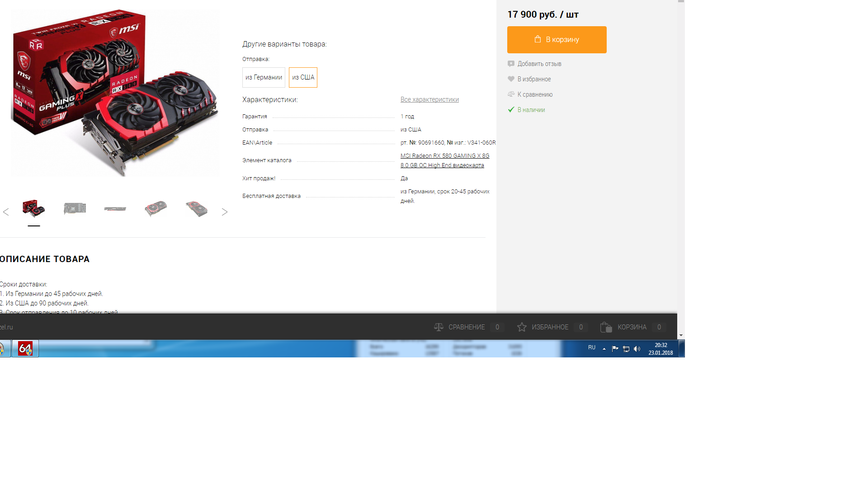Open Все характеристики link
Image resolution: width=868 pixels, height=488 pixels.
click(429, 99)
